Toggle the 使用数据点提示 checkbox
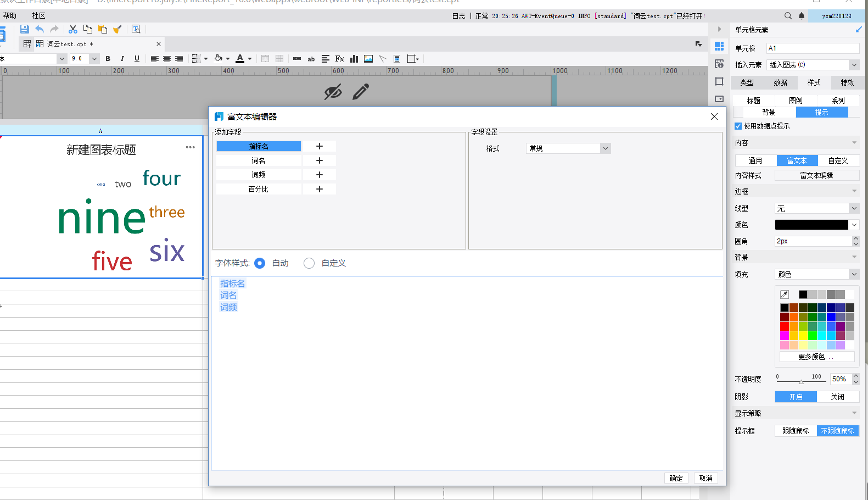This screenshot has width=868, height=500. point(738,126)
